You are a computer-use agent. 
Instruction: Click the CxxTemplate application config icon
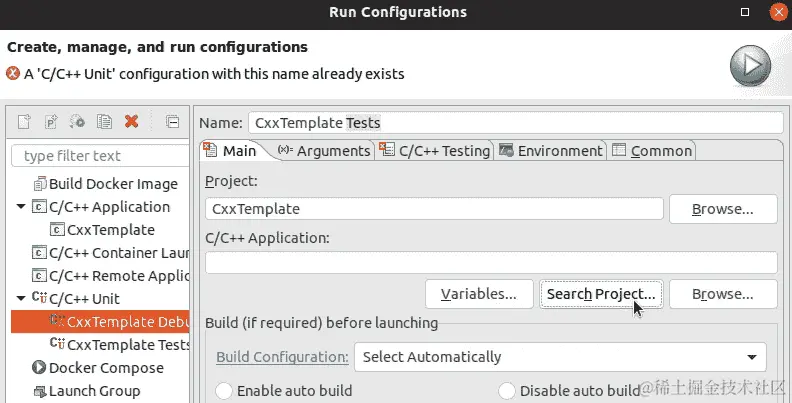[x=57, y=230]
